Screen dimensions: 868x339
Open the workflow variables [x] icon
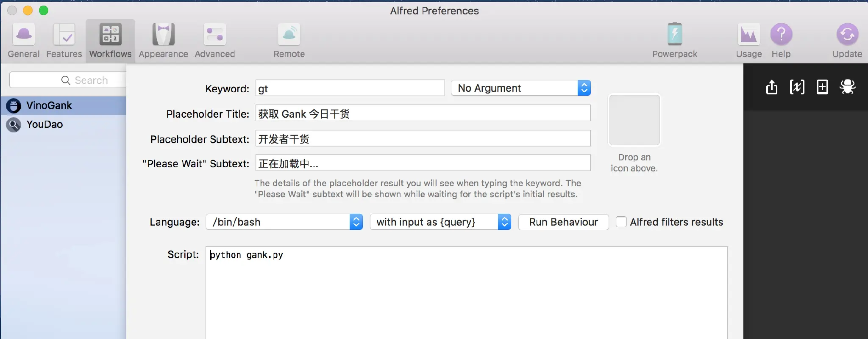(797, 87)
